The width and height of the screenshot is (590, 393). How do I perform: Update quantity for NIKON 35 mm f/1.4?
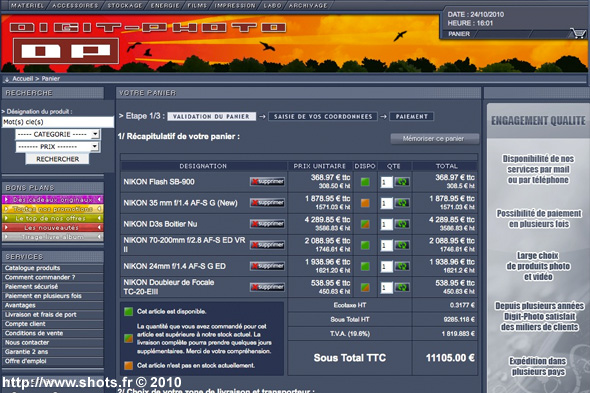coord(402,203)
